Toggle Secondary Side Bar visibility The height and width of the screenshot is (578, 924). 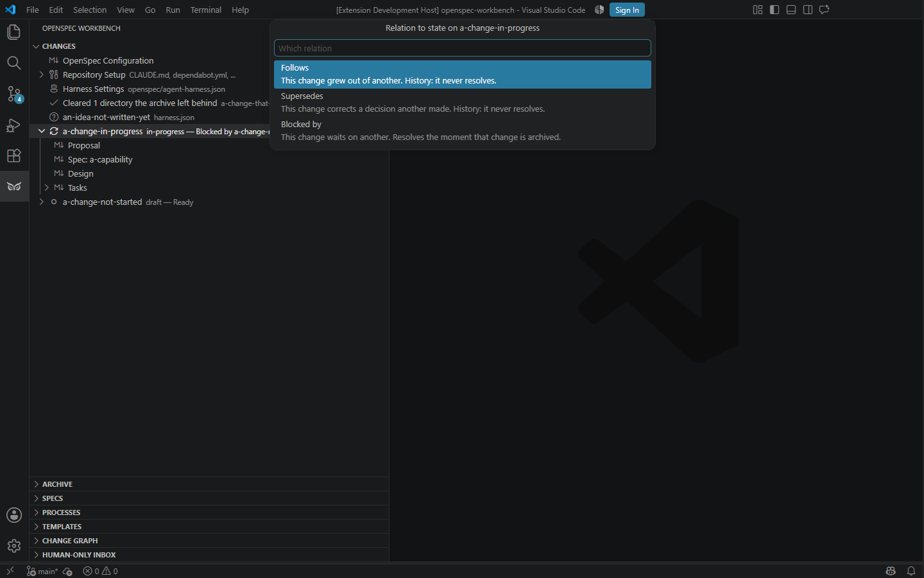tap(808, 10)
